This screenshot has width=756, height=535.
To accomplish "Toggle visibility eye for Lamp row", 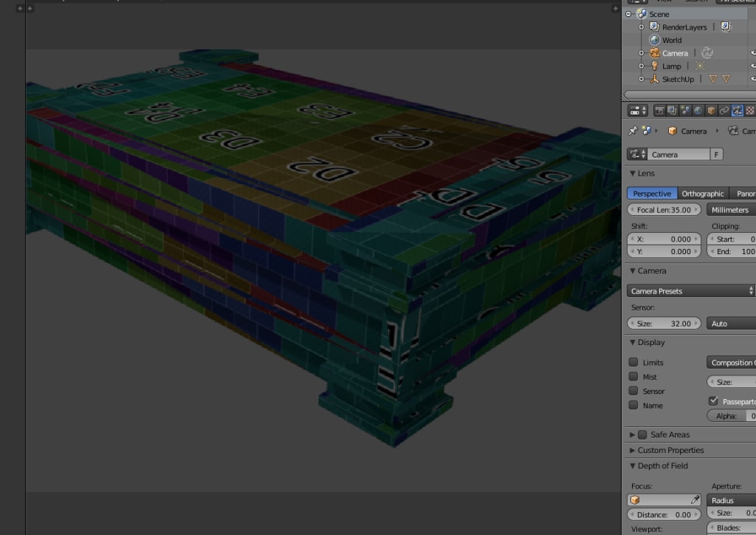I will point(753,66).
